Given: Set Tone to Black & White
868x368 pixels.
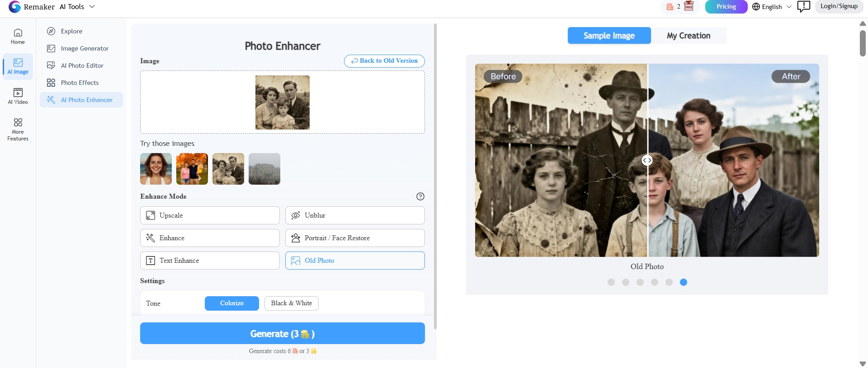Looking at the screenshot, I should tap(292, 303).
